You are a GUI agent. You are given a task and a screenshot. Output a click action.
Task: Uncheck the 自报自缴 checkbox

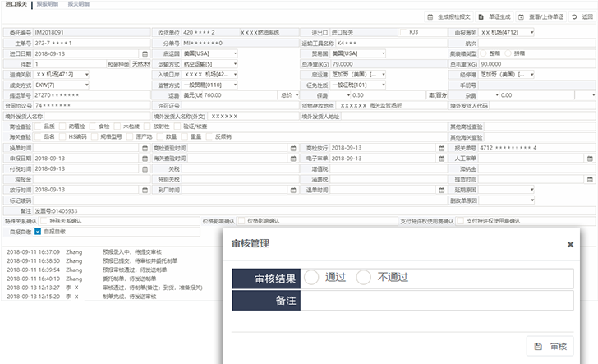[38, 231]
